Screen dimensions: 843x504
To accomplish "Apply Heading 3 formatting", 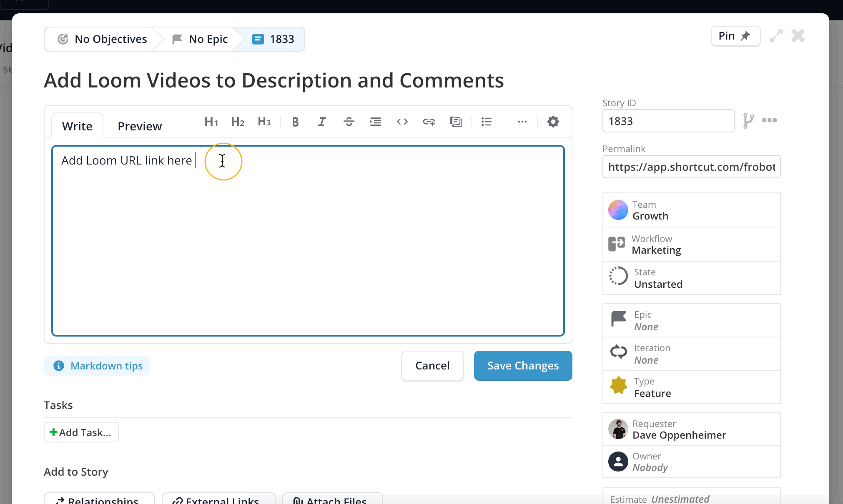I will point(264,122).
